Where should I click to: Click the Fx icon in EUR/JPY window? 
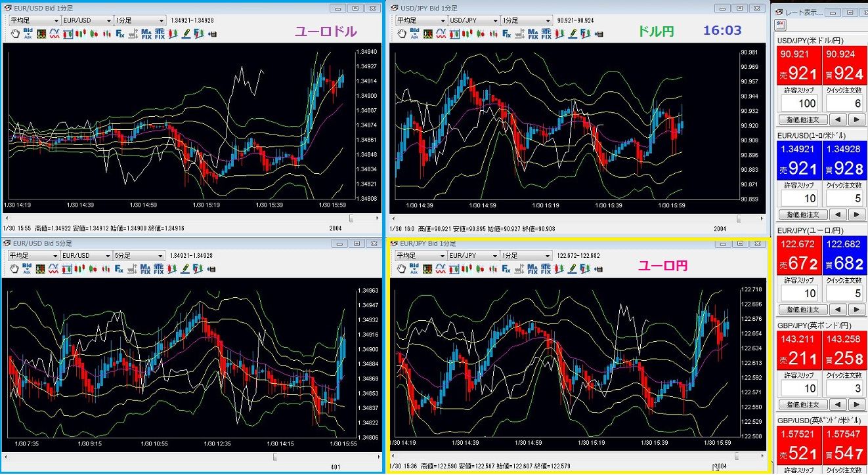pyautogui.click(x=506, y=268)
